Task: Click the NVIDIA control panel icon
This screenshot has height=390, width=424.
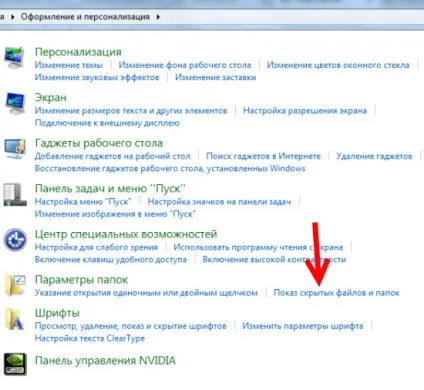Action: pyautogui.click(x=15, y=364)
